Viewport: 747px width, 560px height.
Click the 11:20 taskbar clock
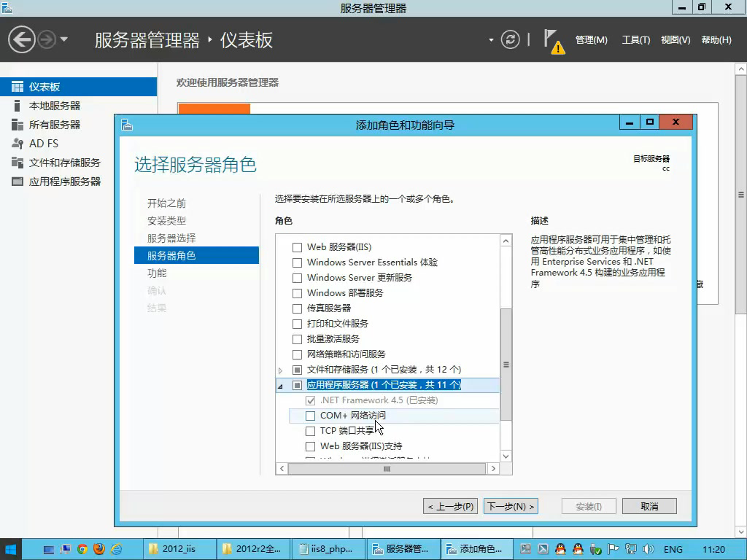713,550
